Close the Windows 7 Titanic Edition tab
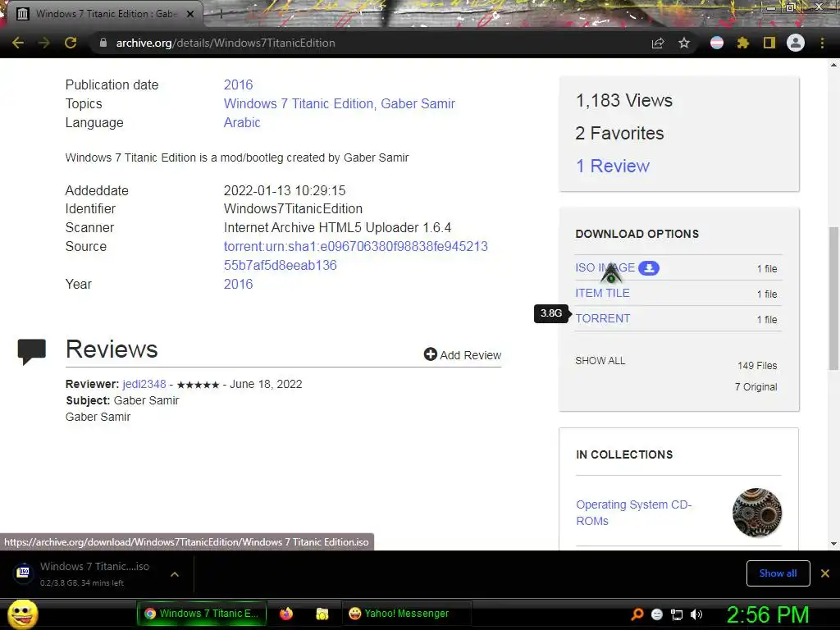The height and width of the screenshot is (630, 840). [x=190, y=14]
